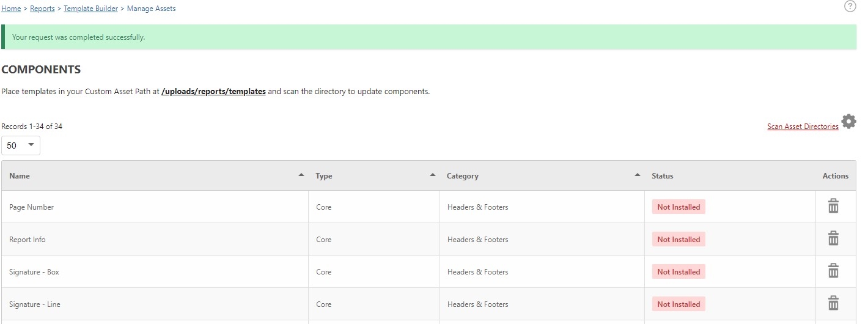
Task: Open Template Builder breadcrumb link
Action: pos(90,9)
